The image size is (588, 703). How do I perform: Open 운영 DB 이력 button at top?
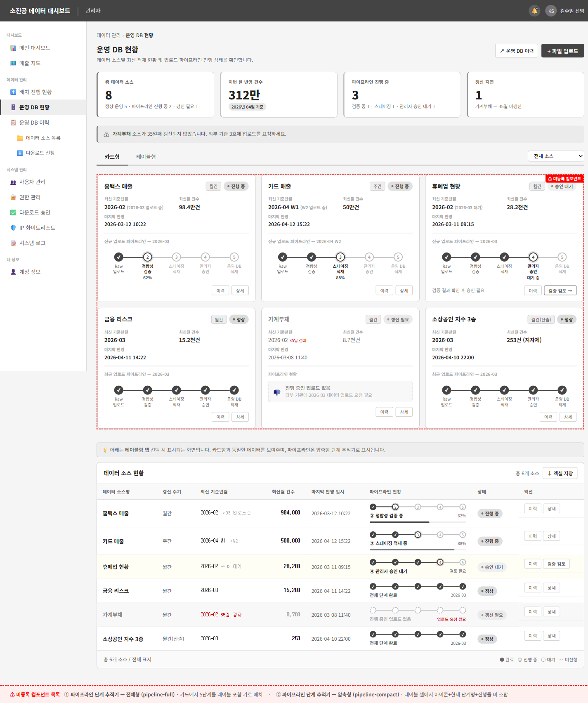click(x=517, y=51)
